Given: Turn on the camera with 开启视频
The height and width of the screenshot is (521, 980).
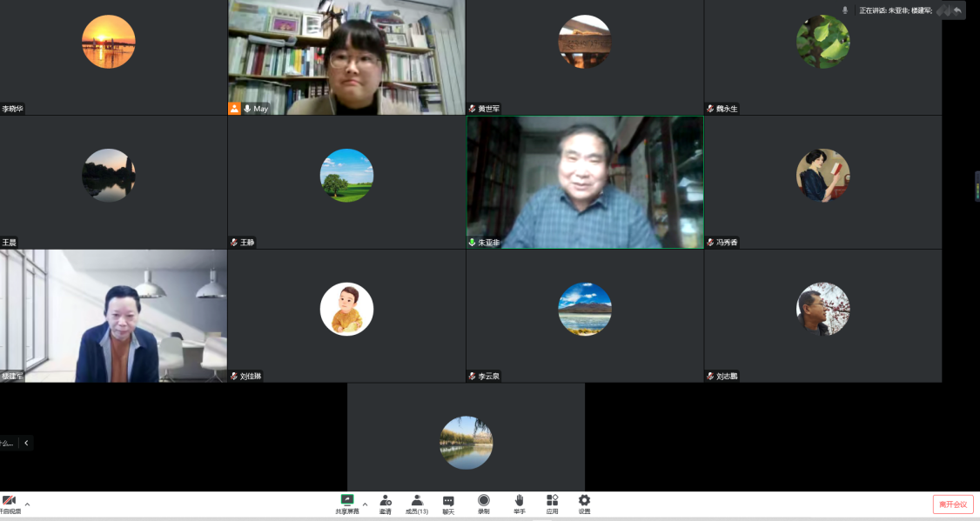Looking at the screenshot, I should coord(9,503).
